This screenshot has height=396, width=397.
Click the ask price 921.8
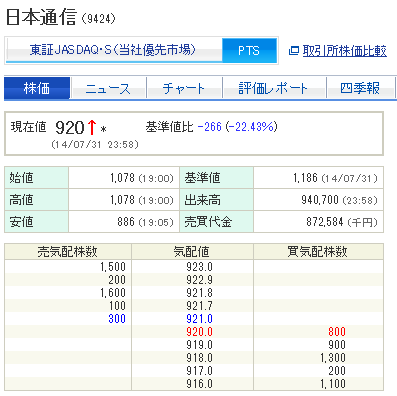199,293
